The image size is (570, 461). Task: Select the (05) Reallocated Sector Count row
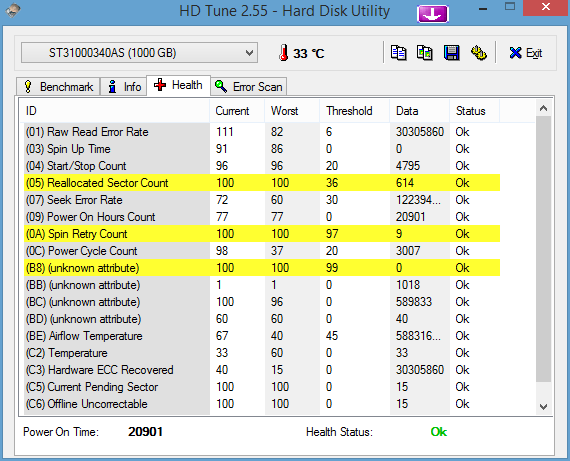point(262,183)
